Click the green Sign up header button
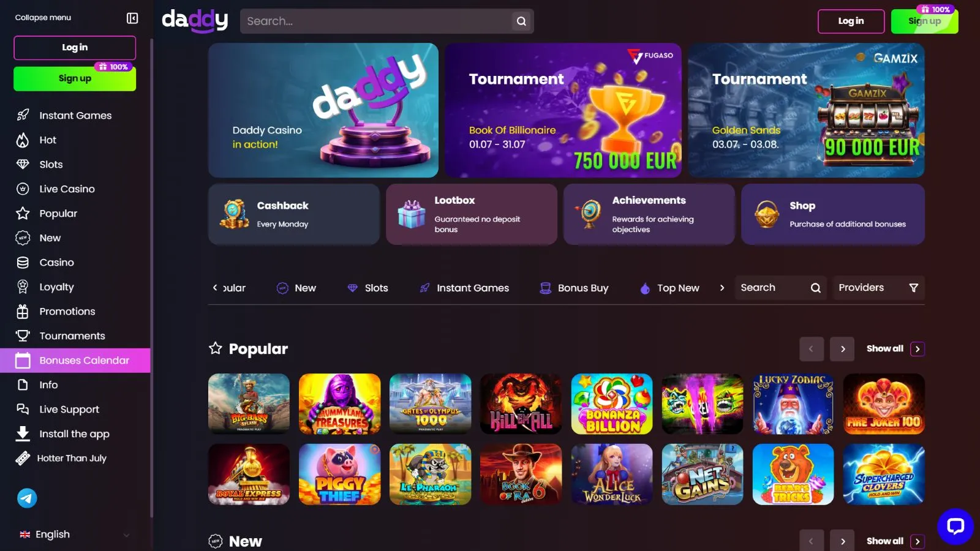This screenshot has height=551, width=980. pyautogui.click(x=924, y=21)
